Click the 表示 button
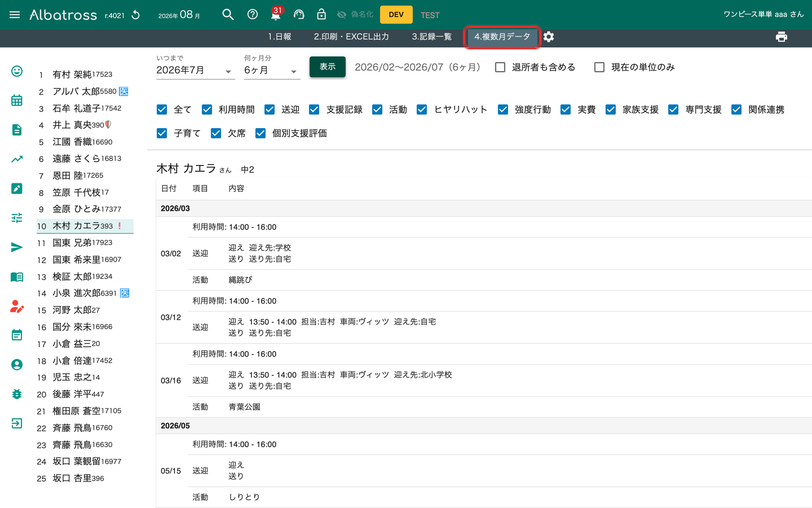 click(327, 67)
